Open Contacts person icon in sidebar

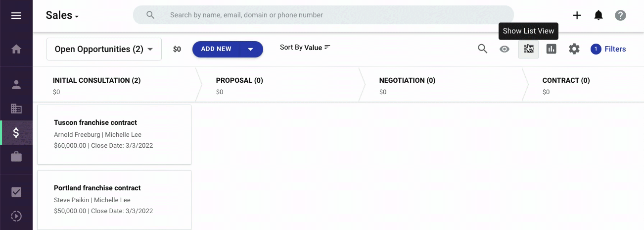tap(16, 85)
